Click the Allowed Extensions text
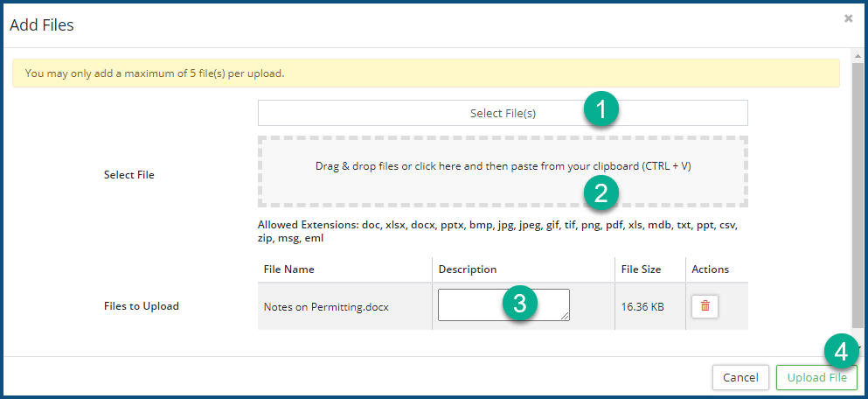868x399 pixels. coord(497,231)
